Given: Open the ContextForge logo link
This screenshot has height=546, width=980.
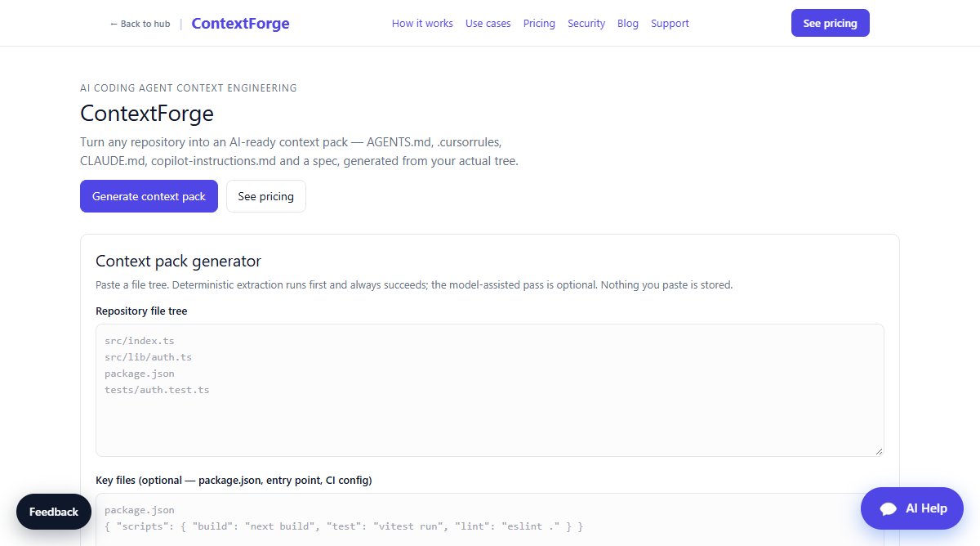Looking at the screenshot, I should click(x=240, y=23).
